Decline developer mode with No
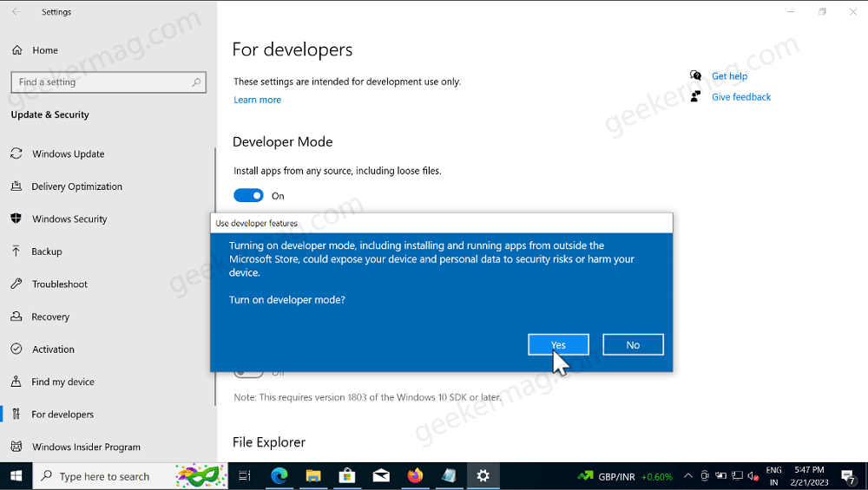868x490 pixels. click(633, 344)
